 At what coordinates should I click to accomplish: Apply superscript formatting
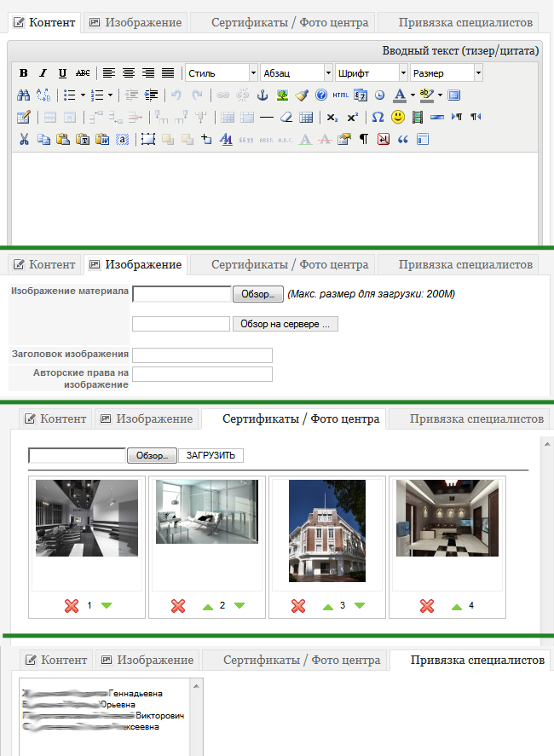(353, 117)
